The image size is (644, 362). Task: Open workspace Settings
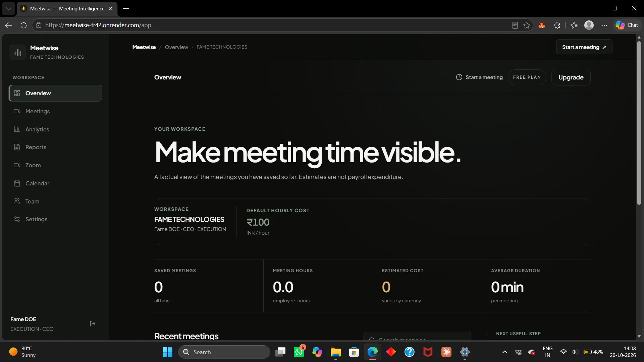(x=55, y=219)
